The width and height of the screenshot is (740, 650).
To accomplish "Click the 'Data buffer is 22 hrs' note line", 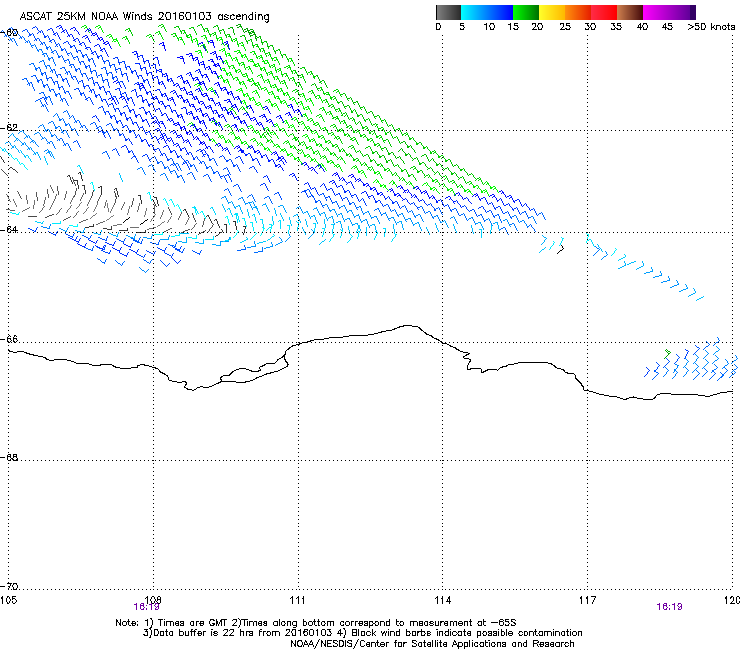I will tap(362, 633).
